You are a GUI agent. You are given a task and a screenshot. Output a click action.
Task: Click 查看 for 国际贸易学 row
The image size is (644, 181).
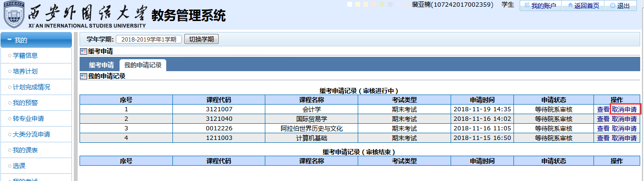603,118
